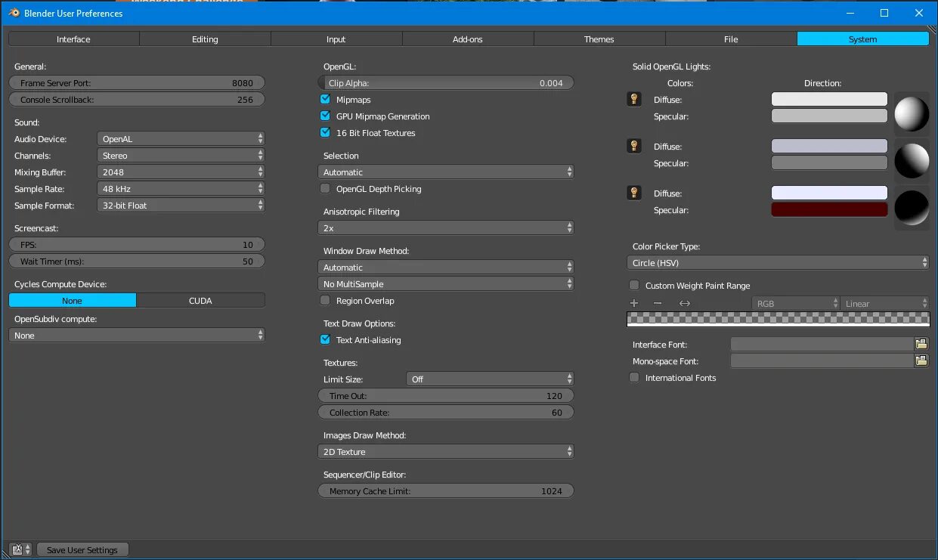Click the Console Scrollback field
Screen dimensions: 938x560
tap(137, 99)
